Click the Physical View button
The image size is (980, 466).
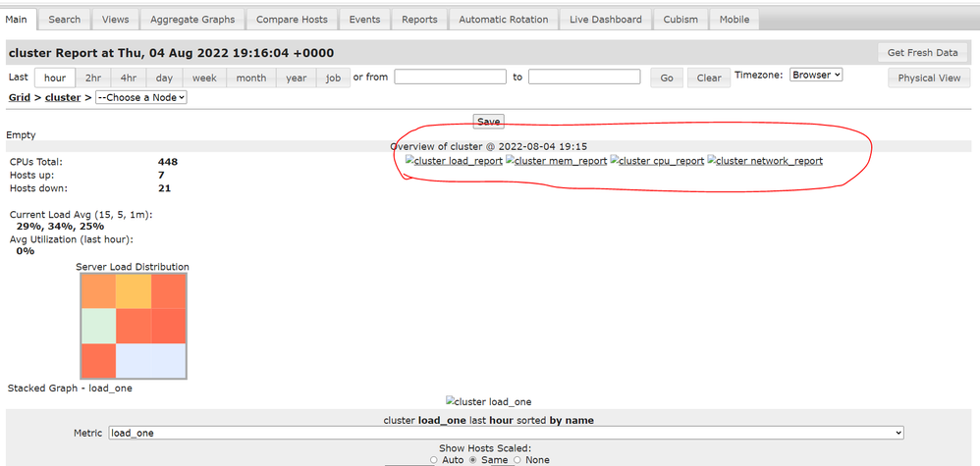(x=929, y=78)
